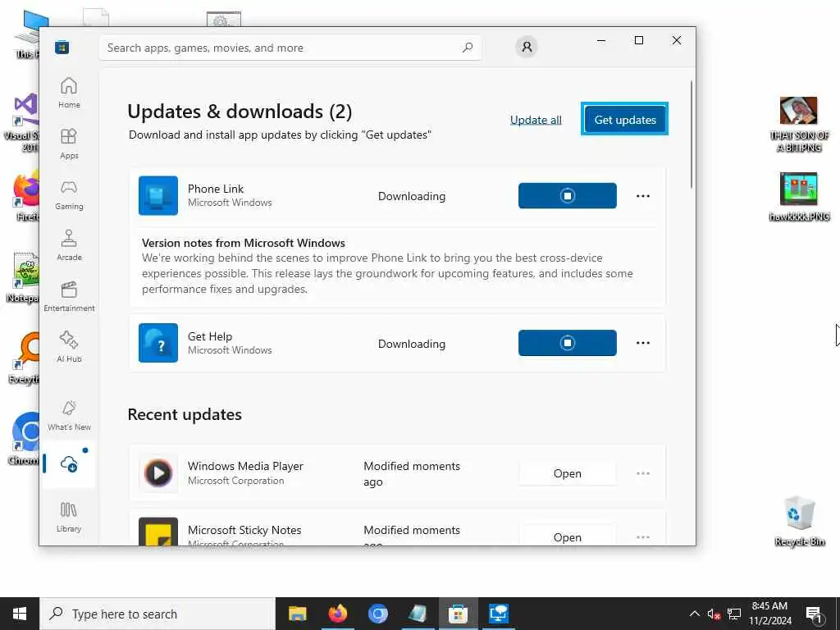Open Microsoft Sticky Notes via Open button

coord(568,536)
